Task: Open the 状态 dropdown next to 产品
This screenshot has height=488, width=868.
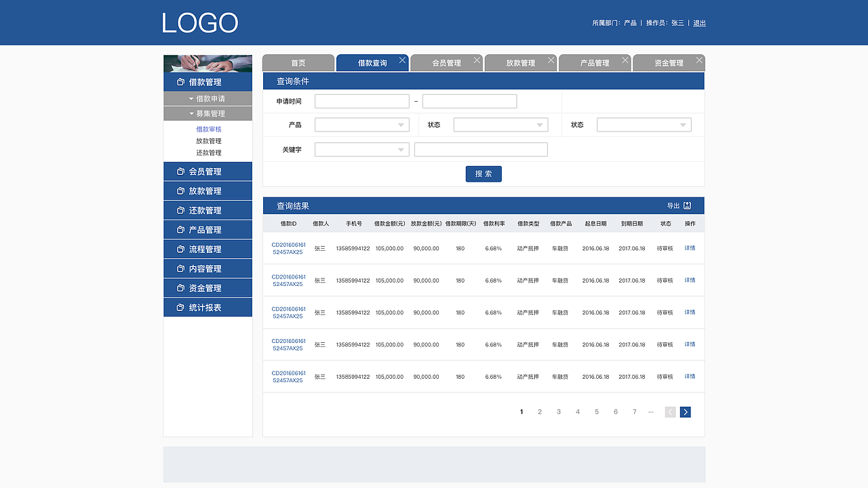Action: tap(501, 125)
